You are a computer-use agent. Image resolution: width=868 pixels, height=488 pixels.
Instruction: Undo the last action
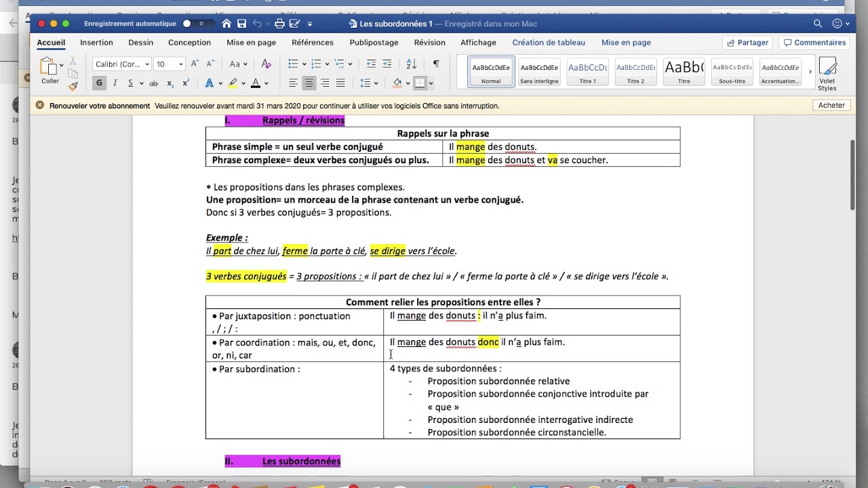257,24
